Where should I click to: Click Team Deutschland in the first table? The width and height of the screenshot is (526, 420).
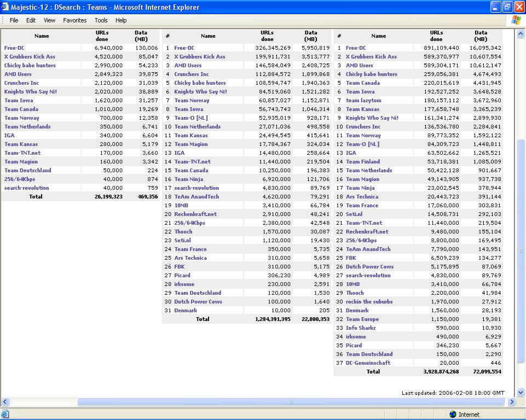coord(27,170)
